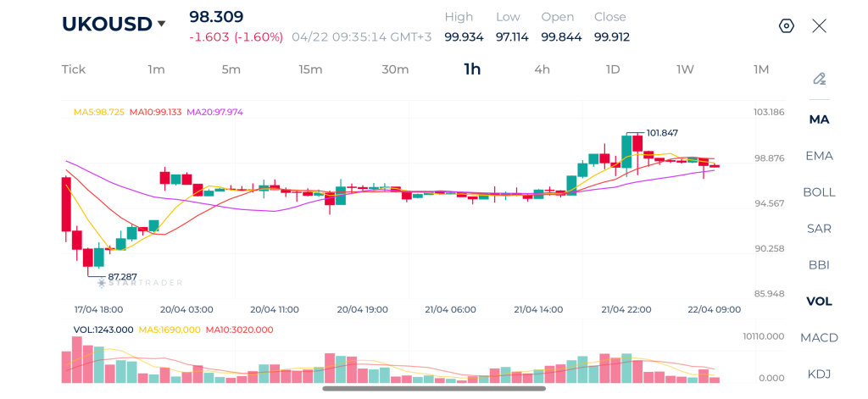Select the Tick timeframe
Viewport: 868px width, 399px height.
click(x=74, y=69)
